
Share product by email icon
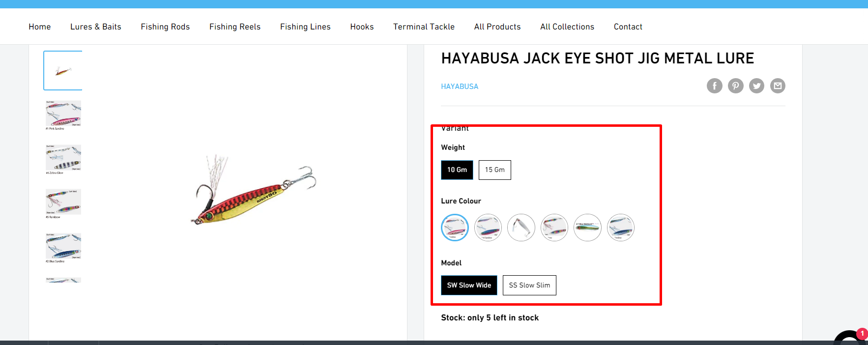pos(778,86)
